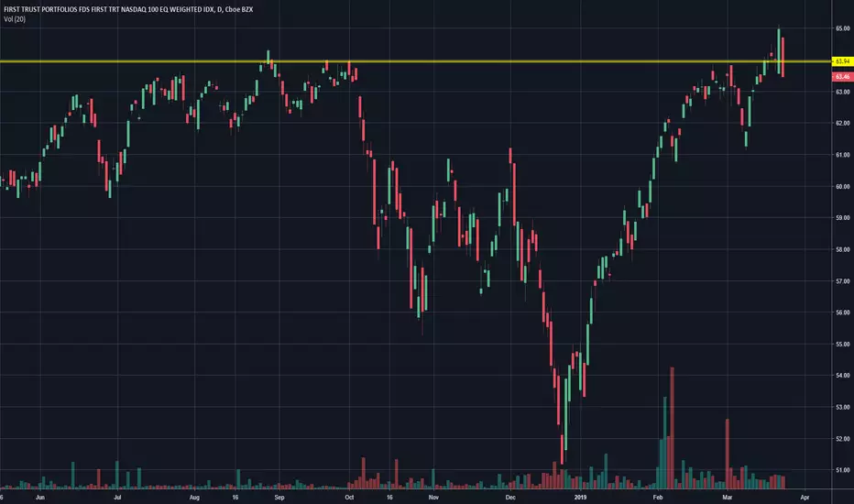The image size is (854, 504).
Task: Click the 61.00 price axis label
Action: click(843, 155)
